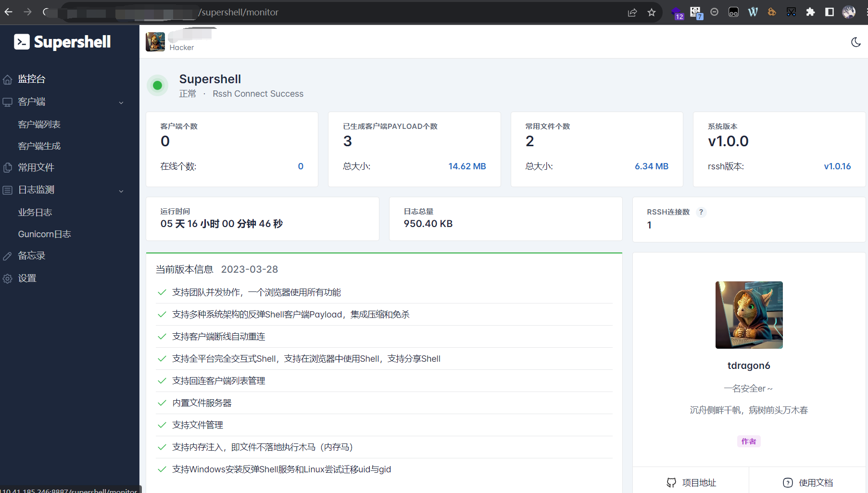Screen dimensions: 868x493
Task: Open browser side panel icon
Action: point(830,12)
